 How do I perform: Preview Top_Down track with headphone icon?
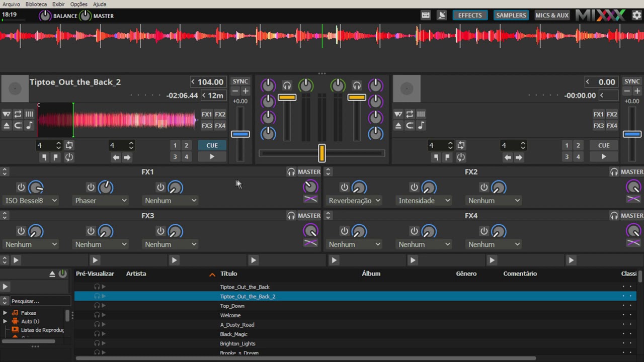(x=97, y=306)
